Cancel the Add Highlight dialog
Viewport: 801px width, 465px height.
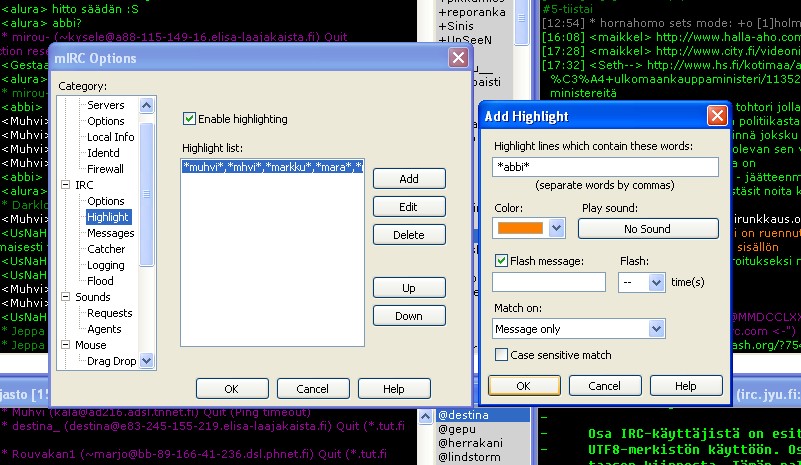(604, 386)
